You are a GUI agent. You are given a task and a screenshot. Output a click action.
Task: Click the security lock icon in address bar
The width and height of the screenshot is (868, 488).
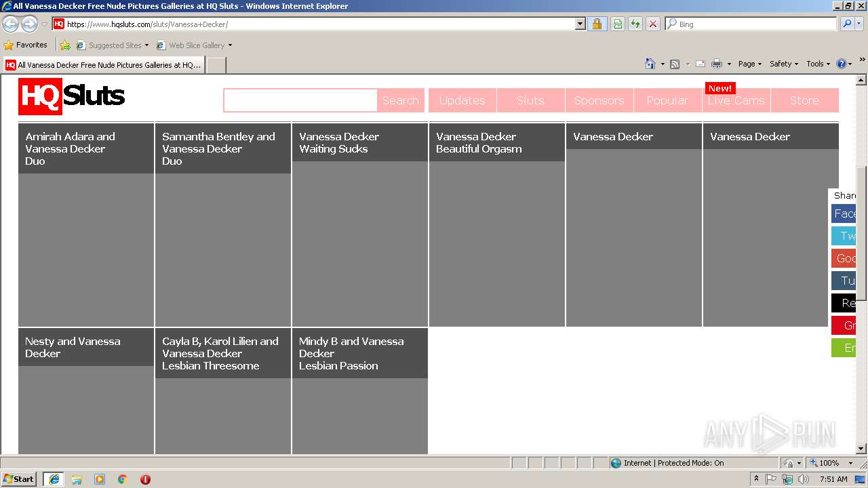pos(597,24)
